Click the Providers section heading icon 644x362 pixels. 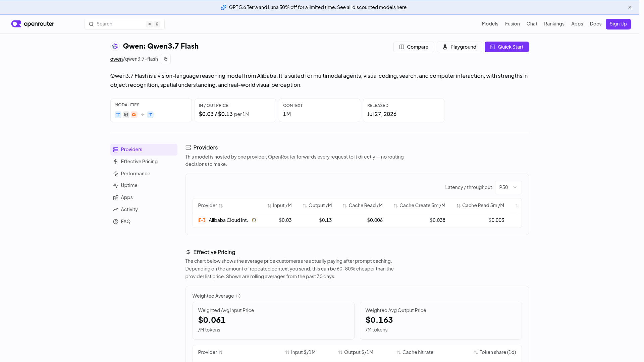[188, 147]
